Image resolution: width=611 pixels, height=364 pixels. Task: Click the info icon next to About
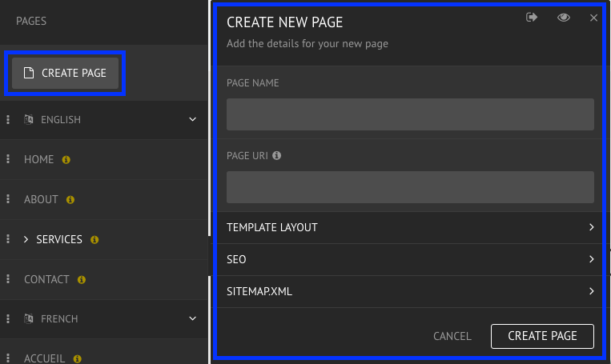(x=70, y=200)
